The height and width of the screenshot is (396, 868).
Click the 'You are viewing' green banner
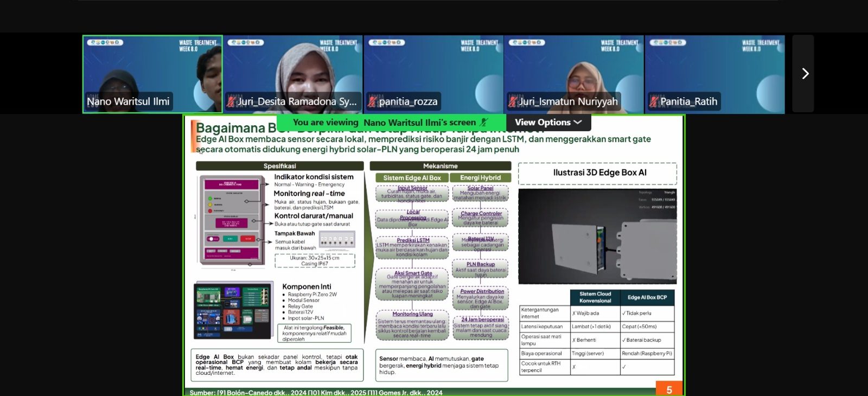pos(391,123)
